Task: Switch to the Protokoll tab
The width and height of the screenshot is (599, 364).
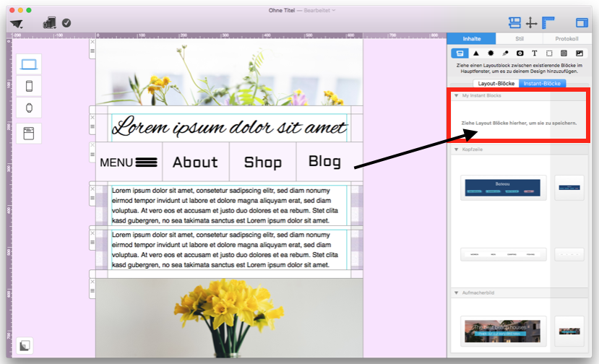Action: (567, 38)
